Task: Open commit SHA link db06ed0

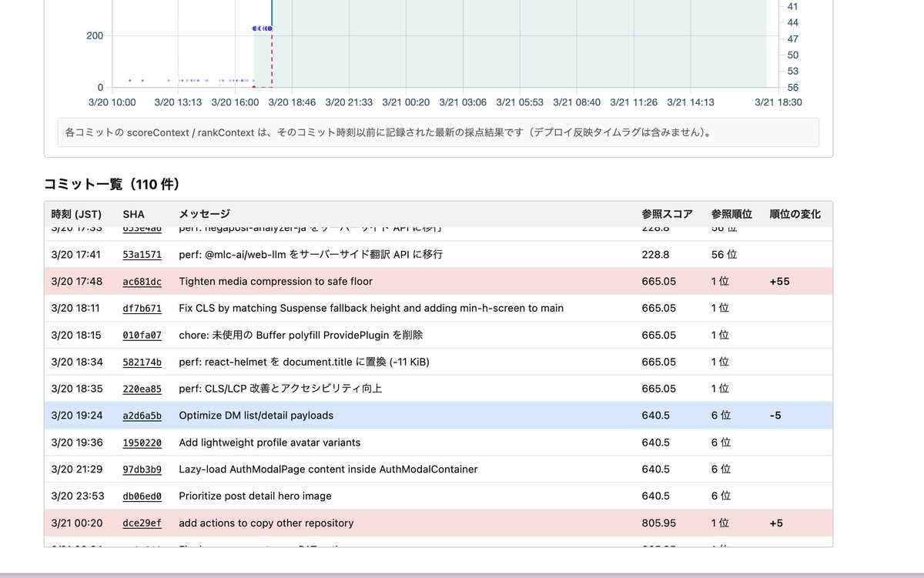Action: tap(142, 496)
